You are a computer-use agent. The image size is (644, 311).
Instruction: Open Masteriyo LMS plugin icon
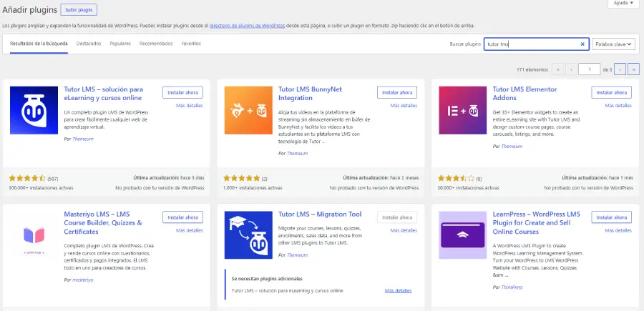(x=34, y=235)
